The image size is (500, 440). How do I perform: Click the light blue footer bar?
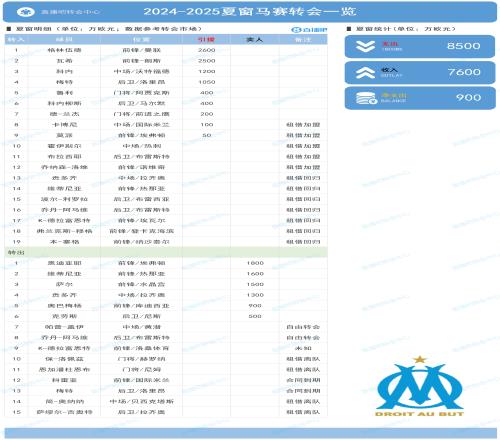tap(250, 433)
